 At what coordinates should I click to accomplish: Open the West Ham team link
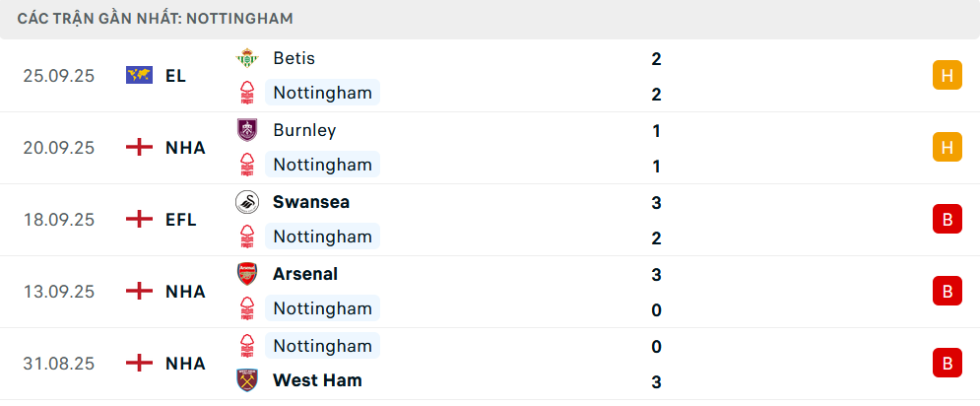click(x=317, y=380)
